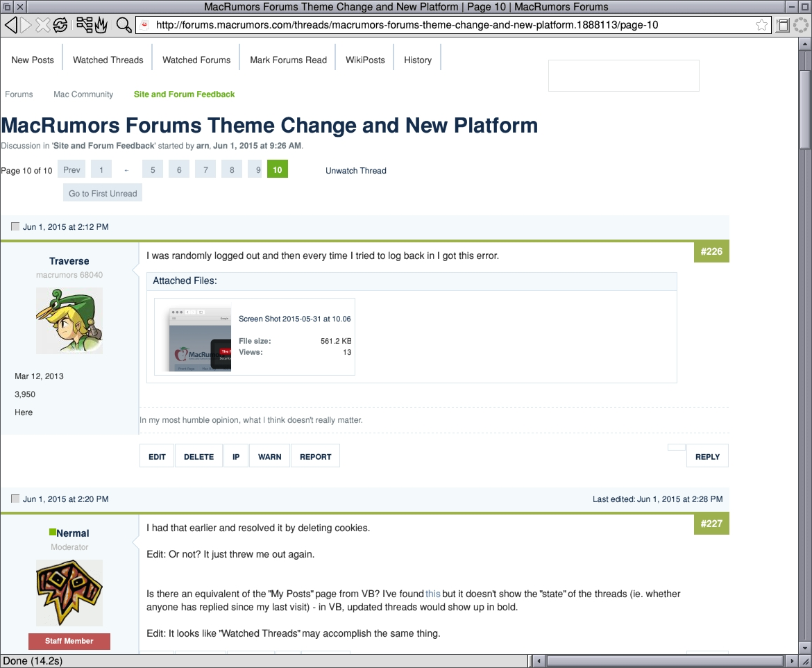Click vertical scrollbar up arrow
Image resolution: width=812 pixels, height=668 pixels.
(804, 44)
